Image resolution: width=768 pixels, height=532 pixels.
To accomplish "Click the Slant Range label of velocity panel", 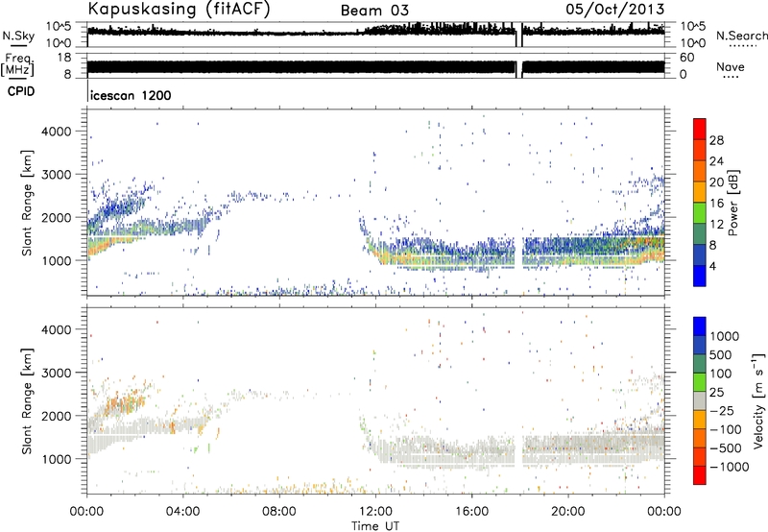I will tap(27, 400).
